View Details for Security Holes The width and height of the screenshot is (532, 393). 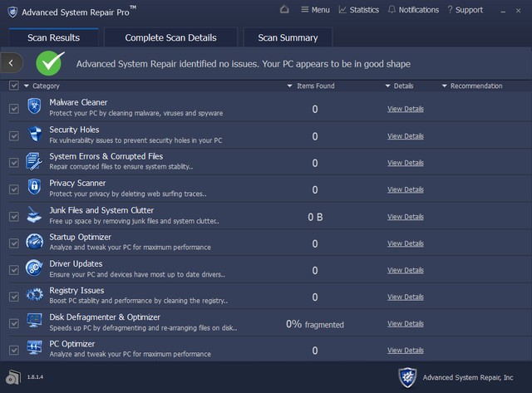(x=405, y=136)
